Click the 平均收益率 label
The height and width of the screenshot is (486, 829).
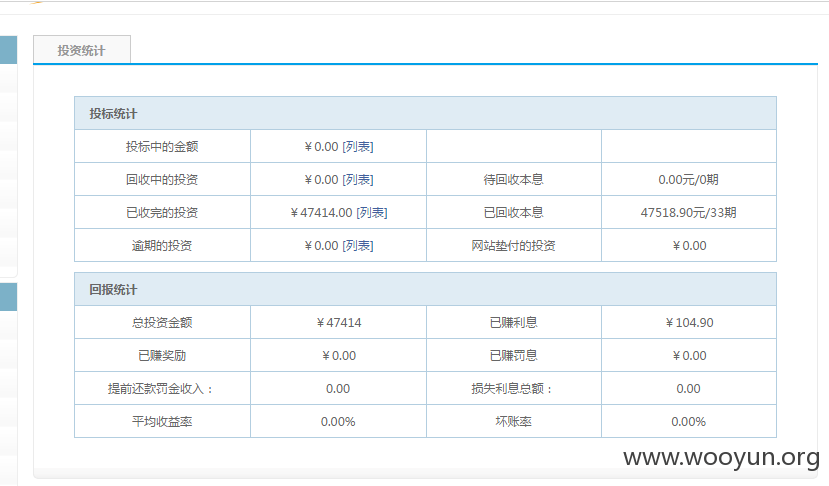pos(162,421)
